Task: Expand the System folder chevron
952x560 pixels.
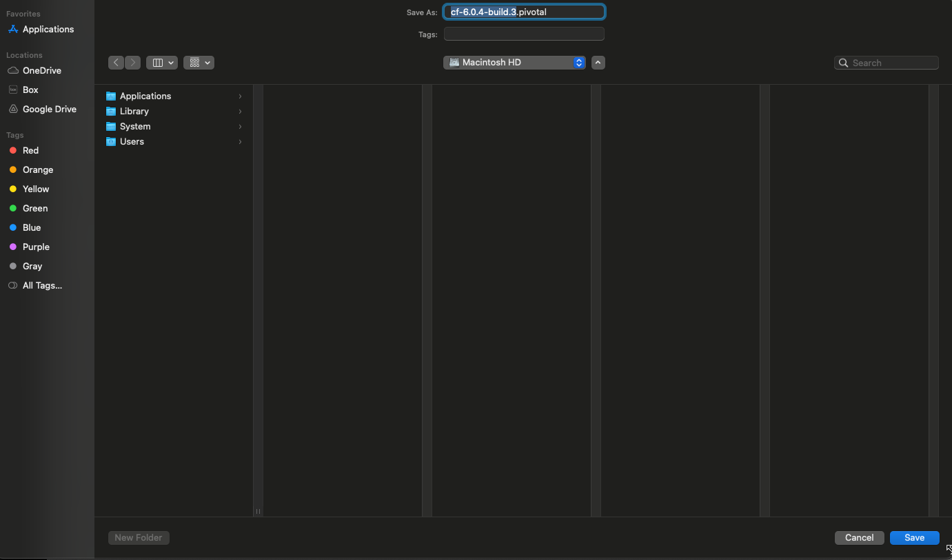Action: pos(240,127)
